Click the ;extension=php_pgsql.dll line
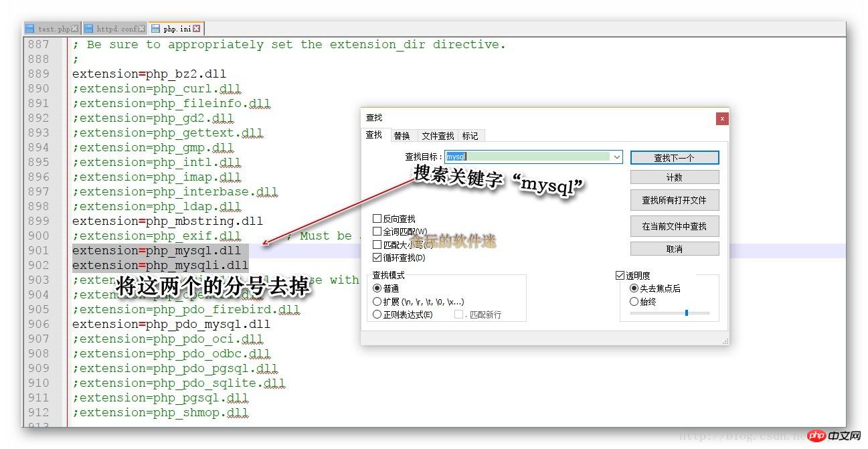The image size is (868, 449). [x=161, y=397]
